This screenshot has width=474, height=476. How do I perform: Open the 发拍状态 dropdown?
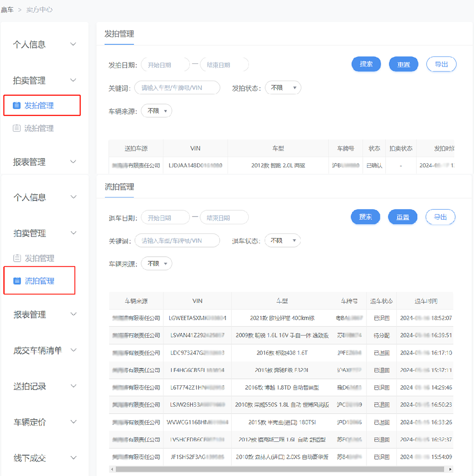point(283,88)
